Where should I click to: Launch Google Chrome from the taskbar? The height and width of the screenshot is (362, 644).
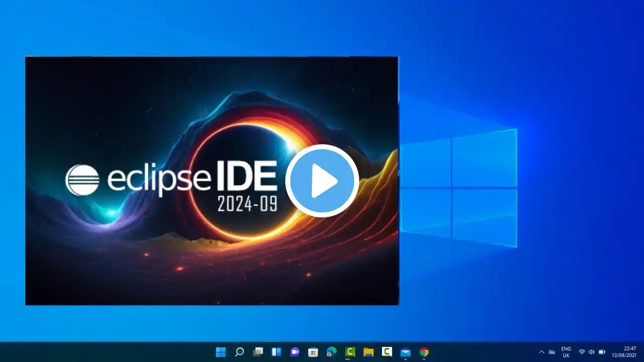tap(424, 352)
